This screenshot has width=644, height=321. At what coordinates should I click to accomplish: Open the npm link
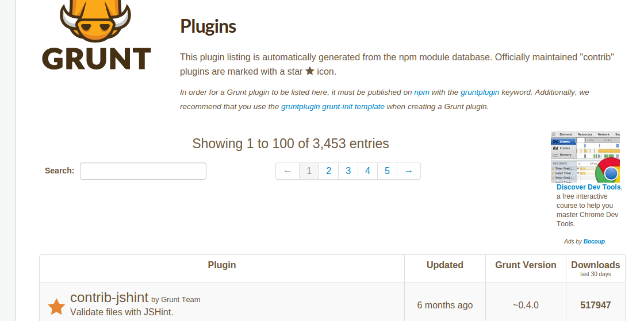(421, 92)
